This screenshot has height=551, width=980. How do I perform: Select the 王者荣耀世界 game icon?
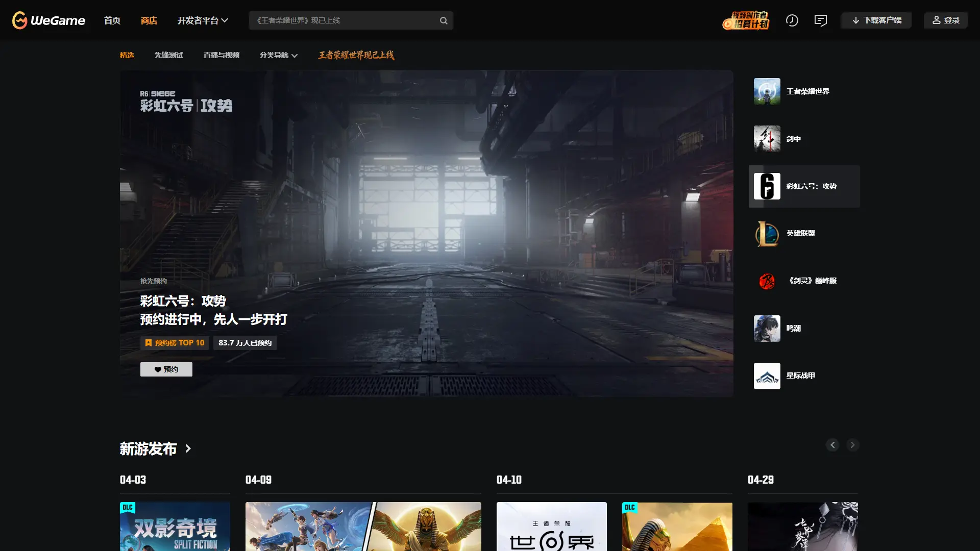pyautogui.click(x=767, y=91)
